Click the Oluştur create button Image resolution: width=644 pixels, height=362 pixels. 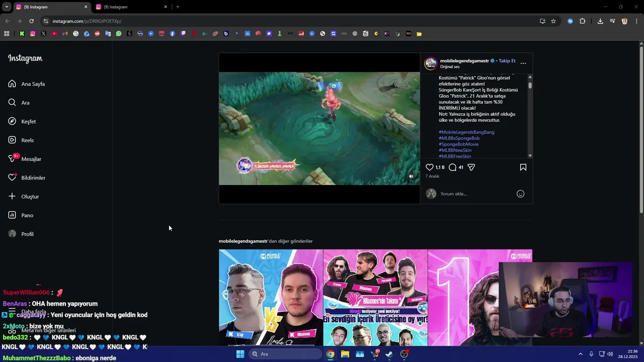point(24,197)
